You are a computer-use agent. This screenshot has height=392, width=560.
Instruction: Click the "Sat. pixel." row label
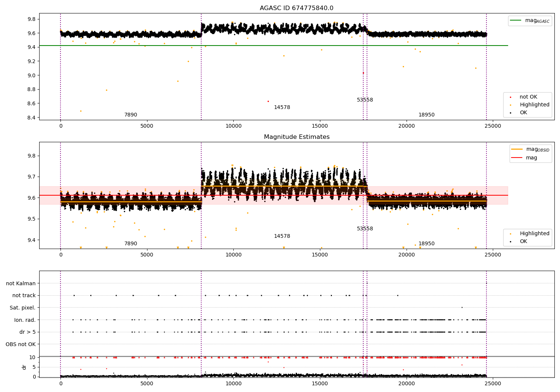coord(23,308)
